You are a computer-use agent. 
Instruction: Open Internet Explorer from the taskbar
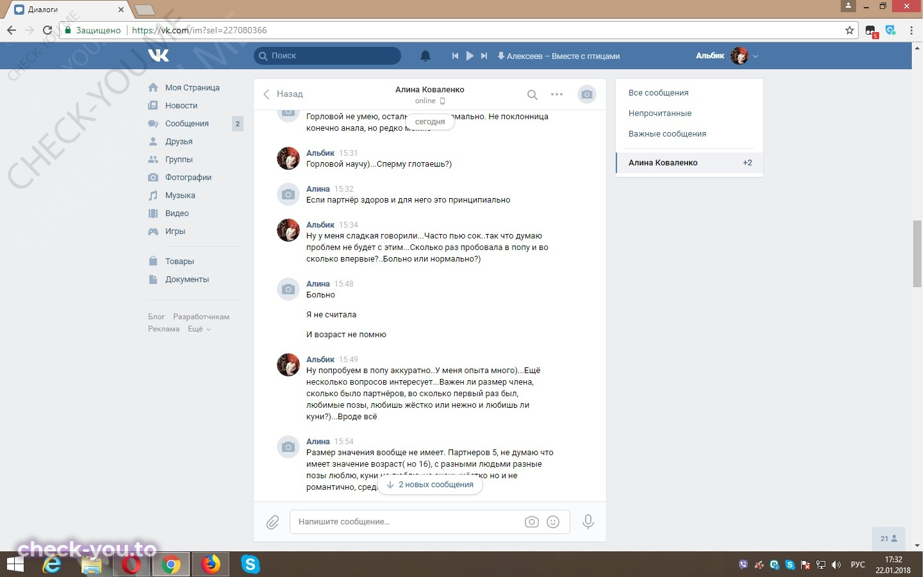(x=52, y=564)
